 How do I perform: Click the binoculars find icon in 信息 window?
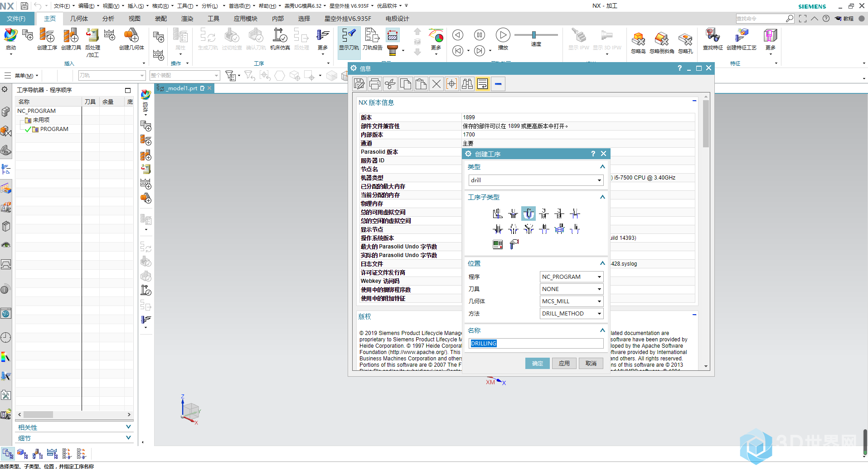click(x=467, y=84)
